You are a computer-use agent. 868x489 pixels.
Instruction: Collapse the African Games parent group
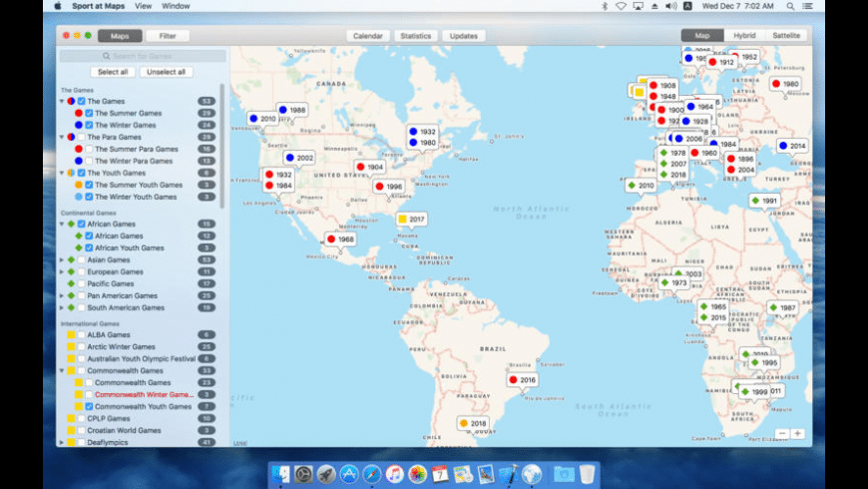(x=62, y=224)
